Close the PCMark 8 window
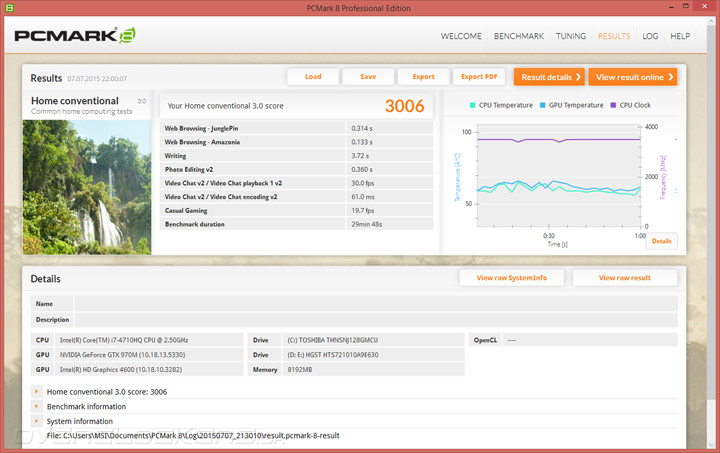 [x=704, y=6]
